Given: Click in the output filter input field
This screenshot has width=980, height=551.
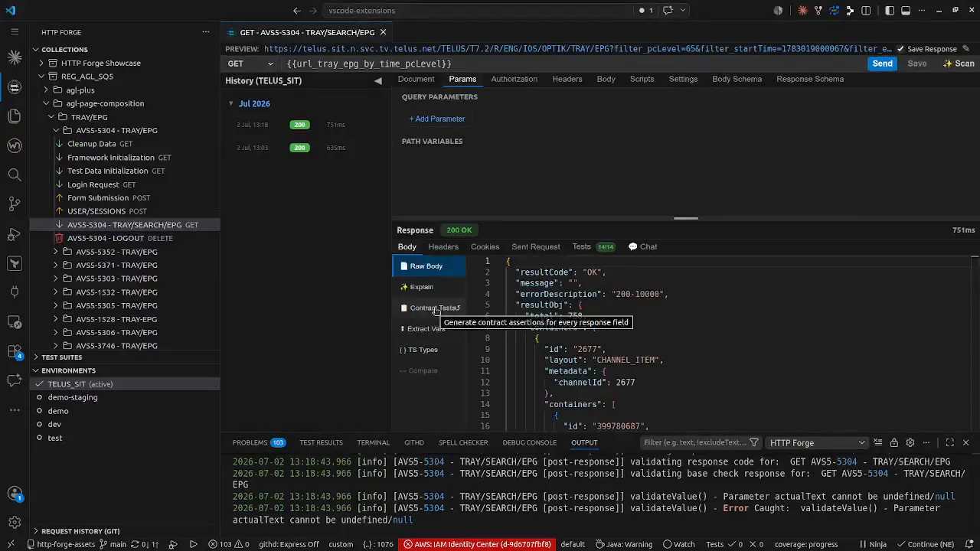Looking at the screenshot, I should (694, 442).
